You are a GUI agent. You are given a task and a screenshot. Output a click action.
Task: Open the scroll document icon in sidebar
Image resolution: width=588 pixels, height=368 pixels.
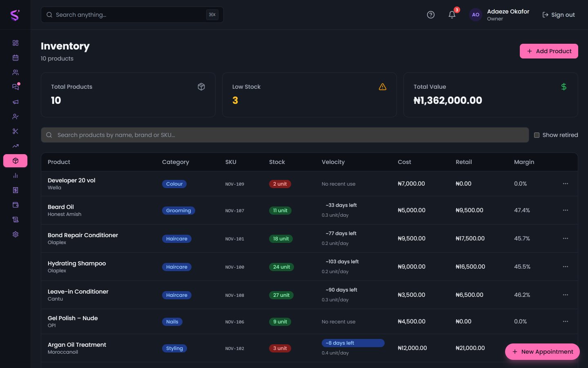(x=16, y=220)
